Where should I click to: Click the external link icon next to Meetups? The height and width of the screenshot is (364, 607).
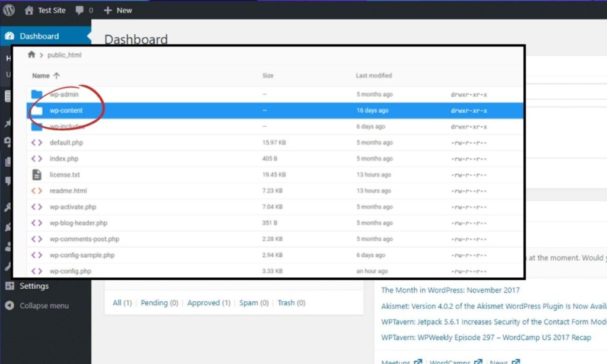click(x=418, y=360)
